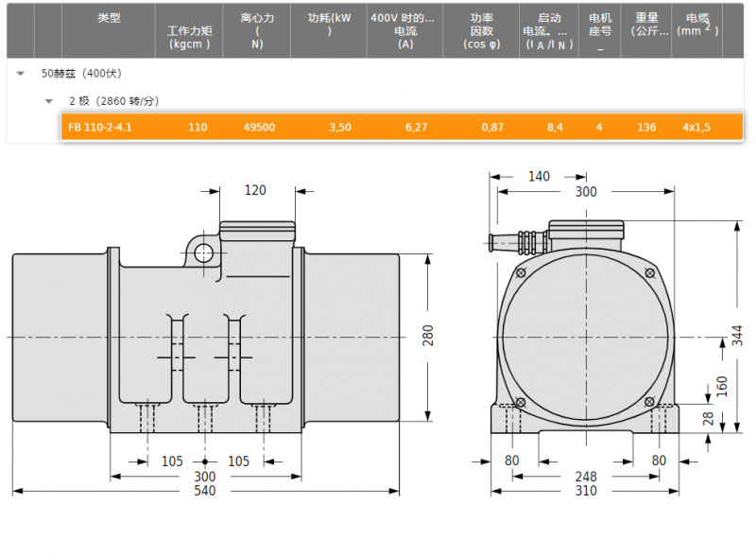The image size is (756, 557).
Task: Click the 49500 centrifugal force value
Action: click(x=259, y=128)
